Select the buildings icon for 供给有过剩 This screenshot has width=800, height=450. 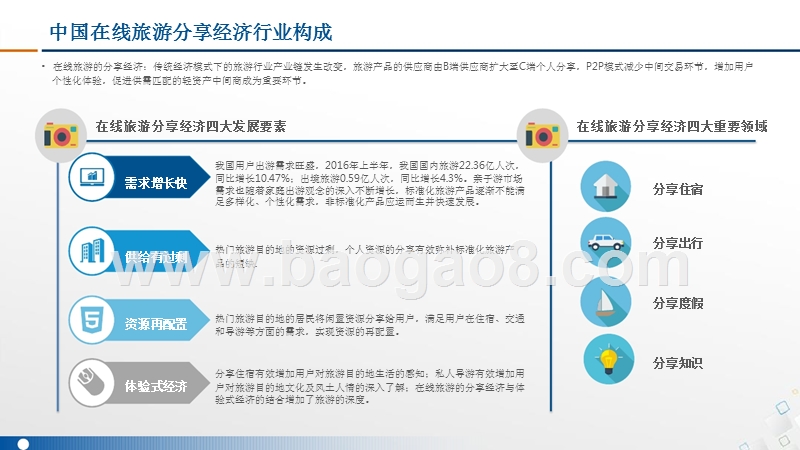92,251
